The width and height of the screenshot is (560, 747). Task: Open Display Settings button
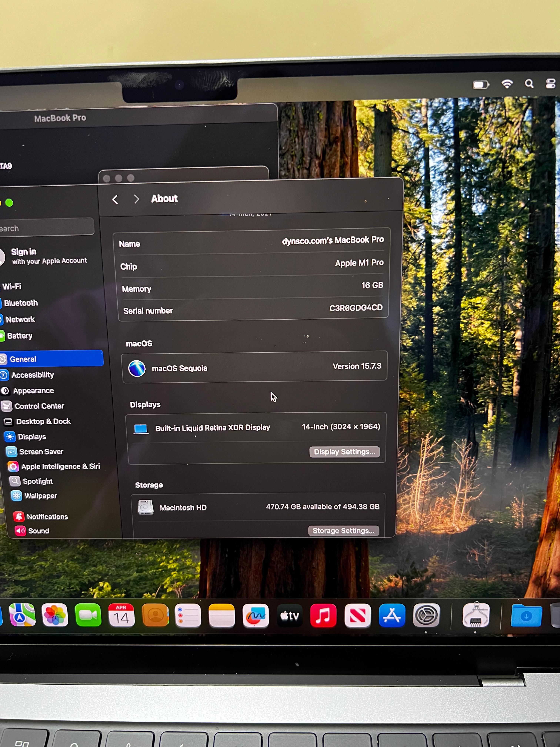(x=344, y=452)
